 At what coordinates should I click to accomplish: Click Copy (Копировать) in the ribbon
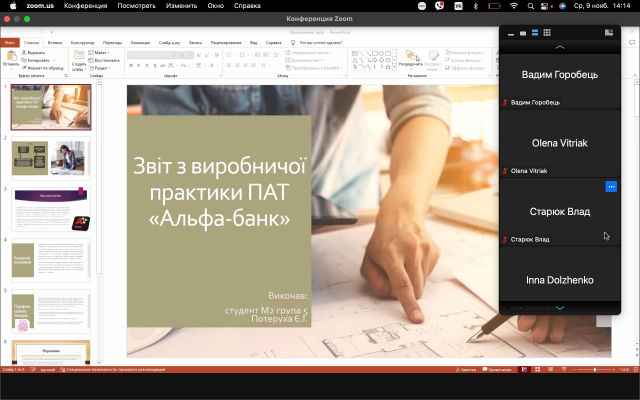[x=35, y=60]
